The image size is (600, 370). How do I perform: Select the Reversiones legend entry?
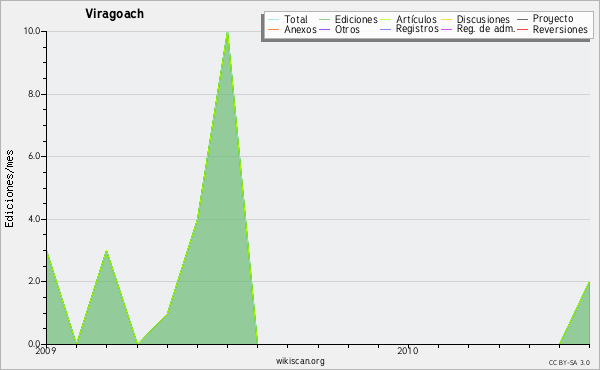click(x=560, y=29)
